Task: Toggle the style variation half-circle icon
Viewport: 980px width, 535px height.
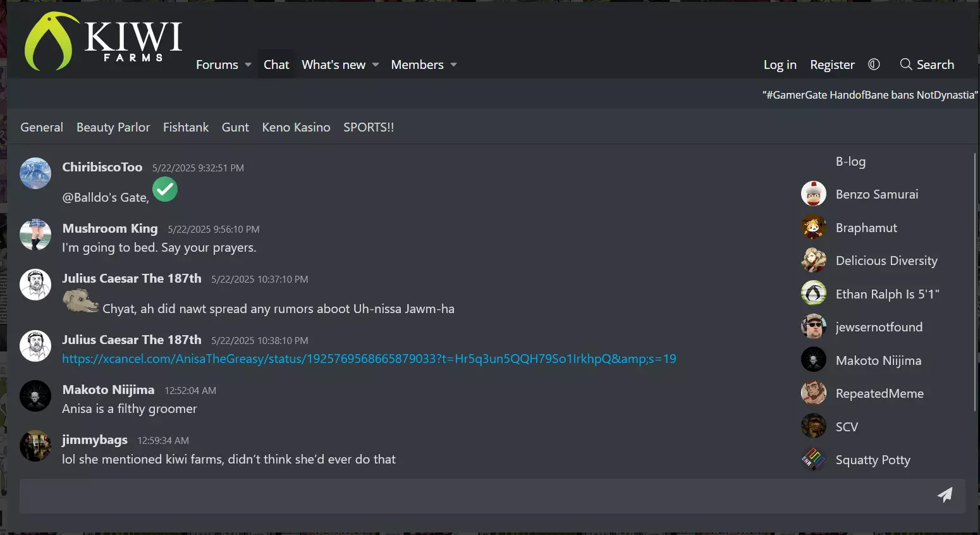Action: [x=874, y=65]
